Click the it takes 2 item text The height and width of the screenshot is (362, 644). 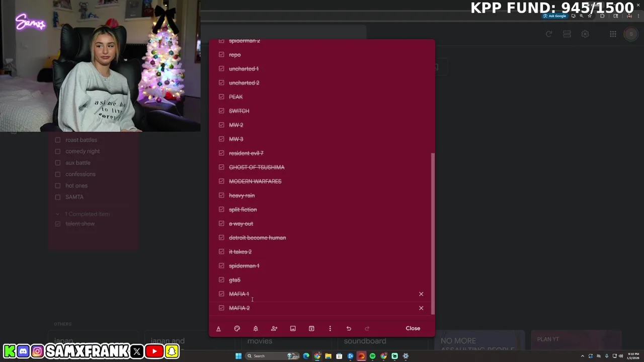point(240,251)
